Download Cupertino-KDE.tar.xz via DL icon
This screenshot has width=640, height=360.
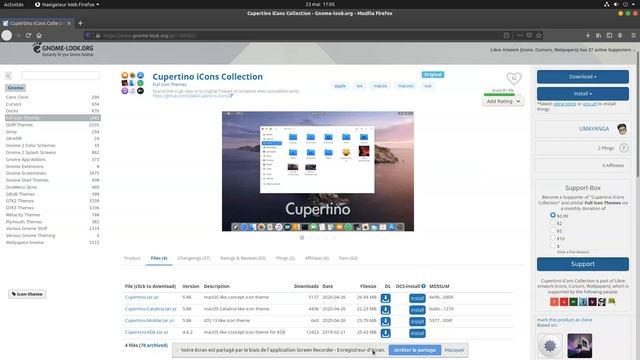[x=385, y=333]
